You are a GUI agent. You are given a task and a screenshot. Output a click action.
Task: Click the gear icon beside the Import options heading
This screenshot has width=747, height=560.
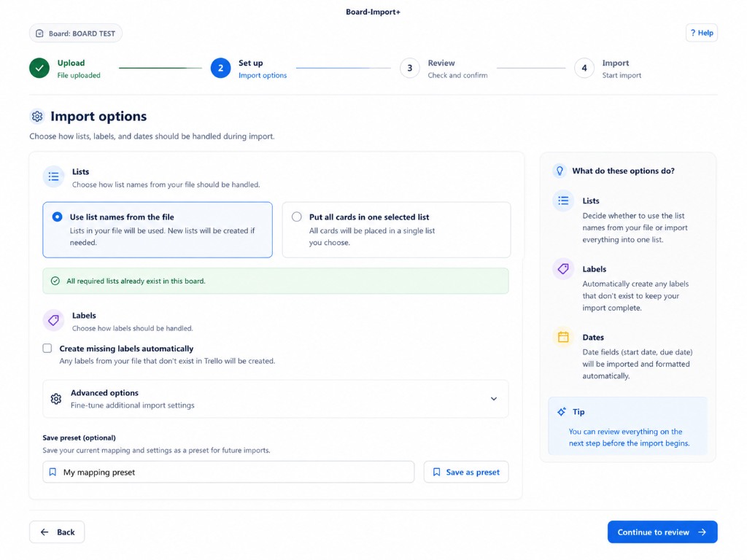pos(37,116)
